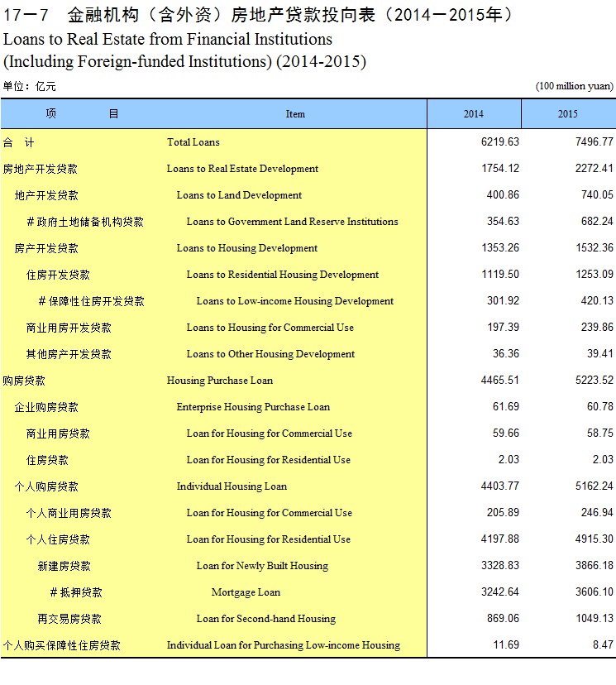Select value 869.06 in the table
The height and width of the screenshot is (685, 616).
(x=503, y=618)
